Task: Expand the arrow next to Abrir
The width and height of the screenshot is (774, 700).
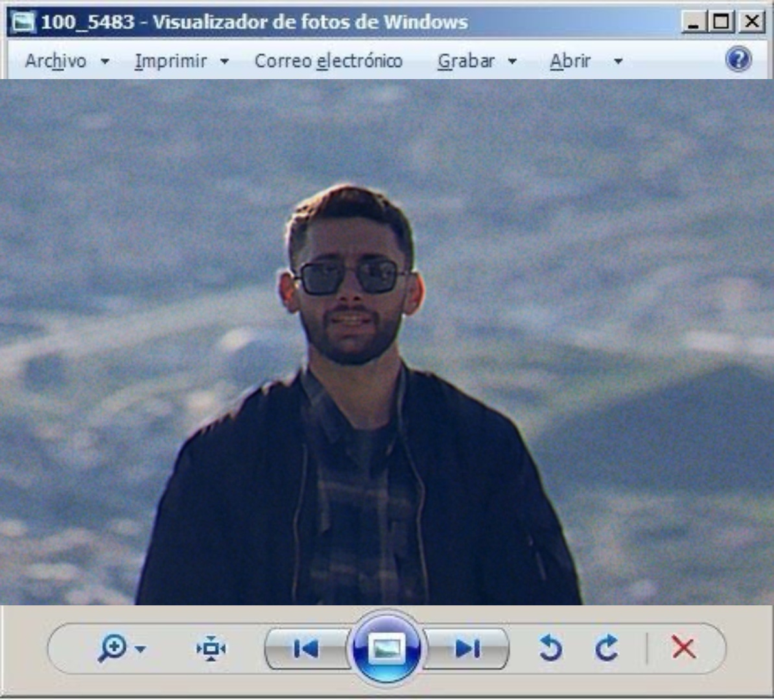Action: [x=618, y=62]
